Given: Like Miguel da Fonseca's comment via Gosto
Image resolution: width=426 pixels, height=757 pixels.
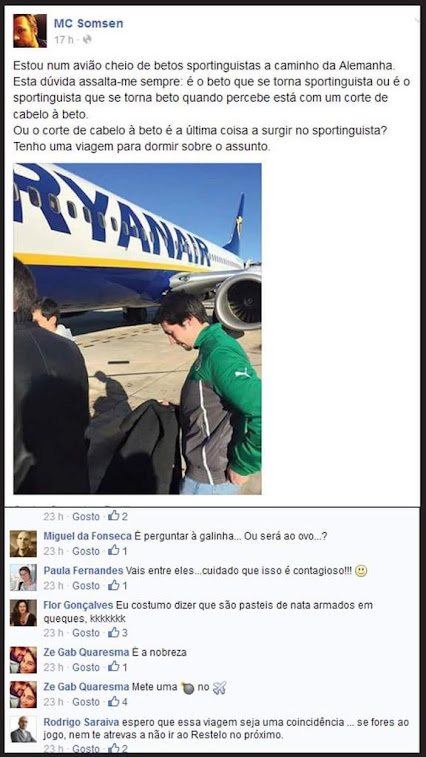Looking at the screenshot, I should click(x=86, y=551).
